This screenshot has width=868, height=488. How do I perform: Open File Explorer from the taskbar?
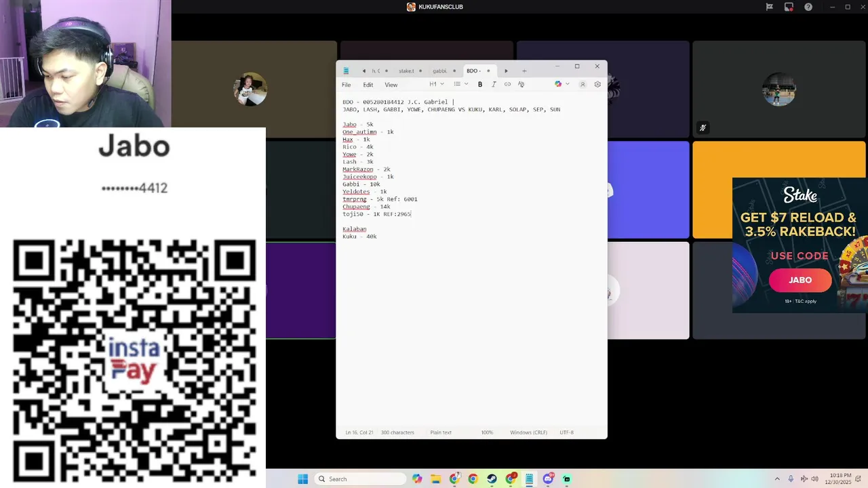(435, 479)
